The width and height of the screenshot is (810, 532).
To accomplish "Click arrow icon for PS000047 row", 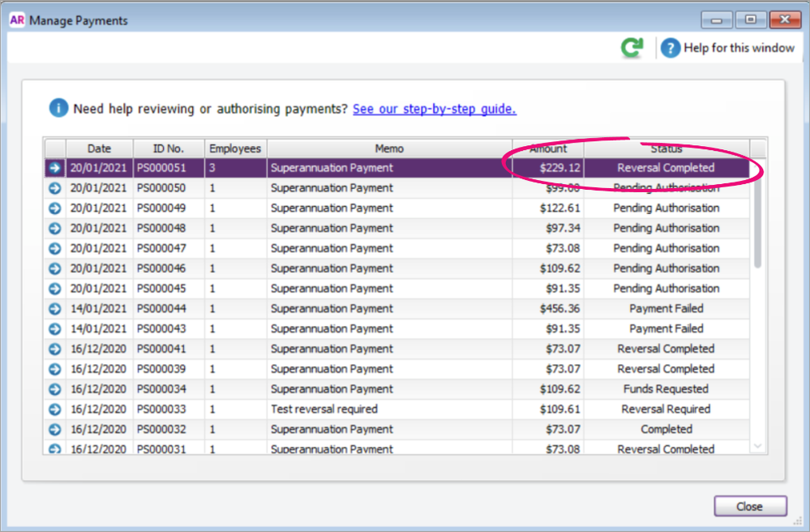I will [x=54, y=248].
